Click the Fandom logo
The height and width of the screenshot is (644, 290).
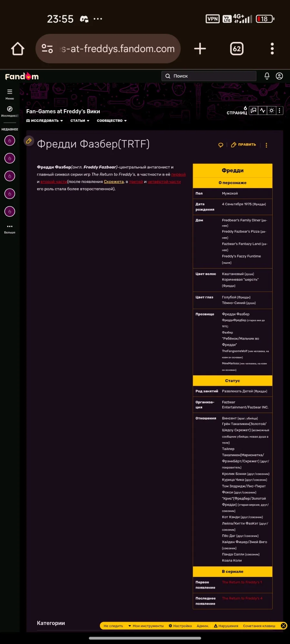(22, 76)
